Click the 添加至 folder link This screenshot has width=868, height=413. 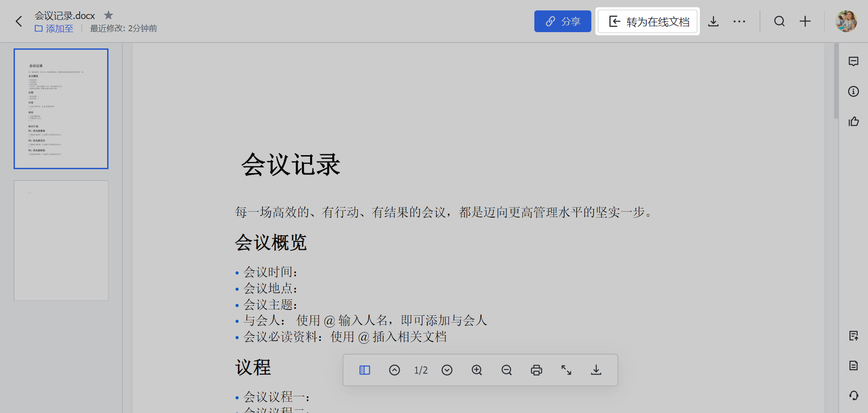(54, 28)
